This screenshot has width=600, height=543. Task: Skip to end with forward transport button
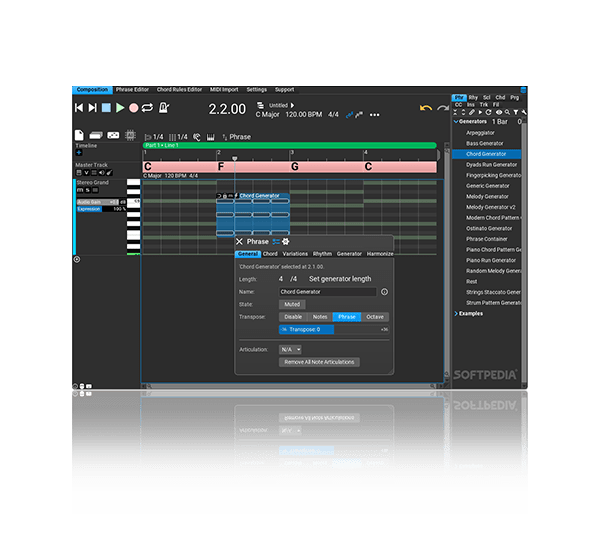point(92,108)
